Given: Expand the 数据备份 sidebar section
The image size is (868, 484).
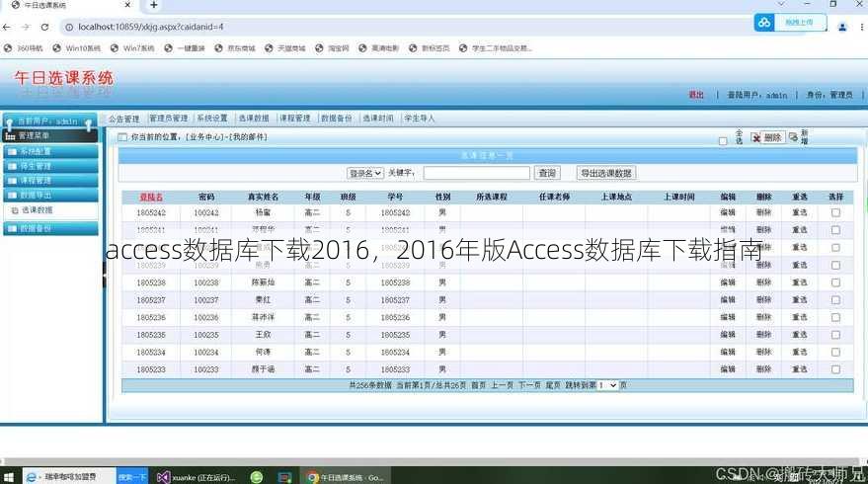Looking at the screenshot, I should coord(51,228).
